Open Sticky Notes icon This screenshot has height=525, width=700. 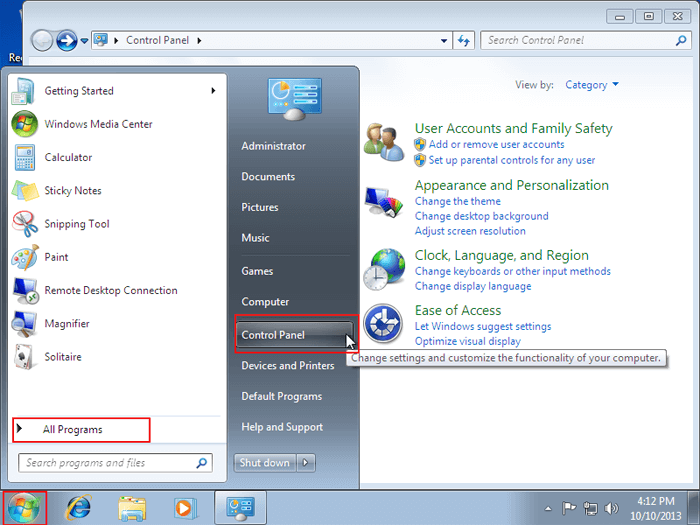(x=25, y=191)
